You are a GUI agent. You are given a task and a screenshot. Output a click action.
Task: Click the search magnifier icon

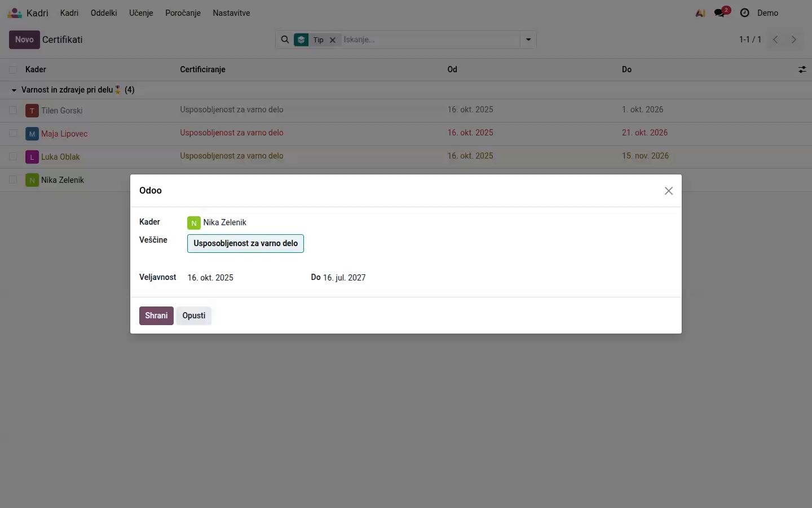click(x=285, y=40)
